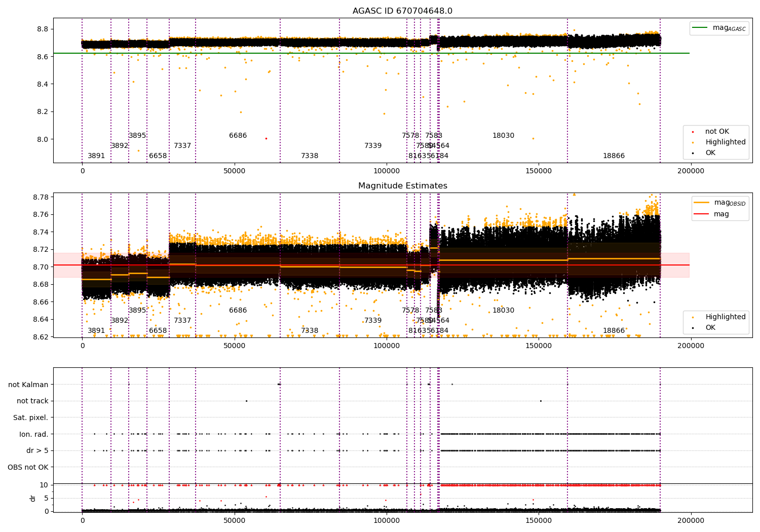This screenshot has height=532, width=760.
Task: Select the red 'mag' legend entry
Action: pyautogui.click(x=712, y=214)
